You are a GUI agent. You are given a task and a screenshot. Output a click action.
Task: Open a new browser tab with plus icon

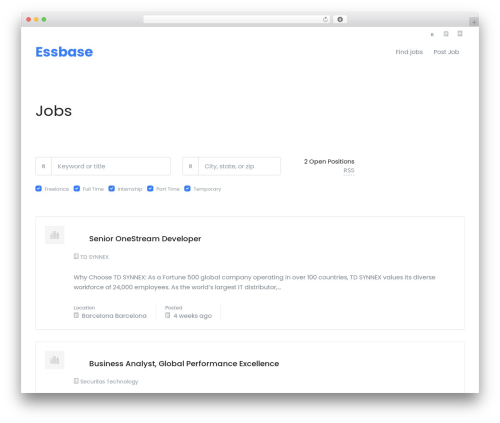[474, 22]
